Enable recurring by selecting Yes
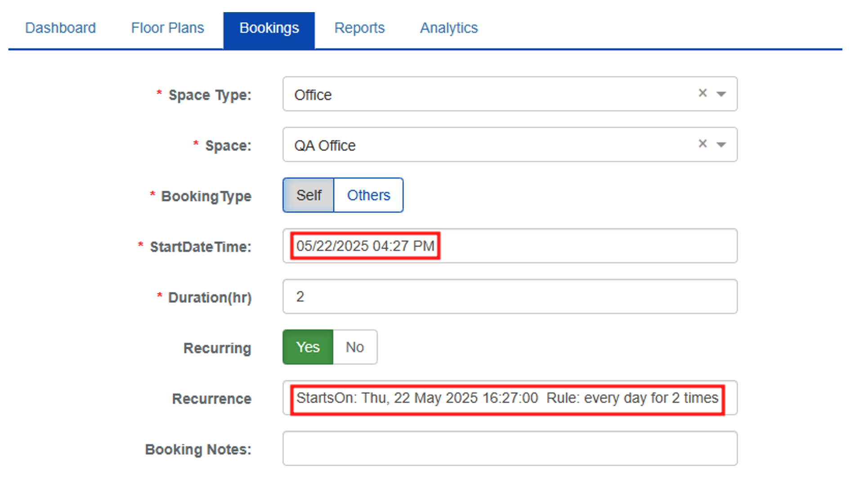 click(307, 346)
